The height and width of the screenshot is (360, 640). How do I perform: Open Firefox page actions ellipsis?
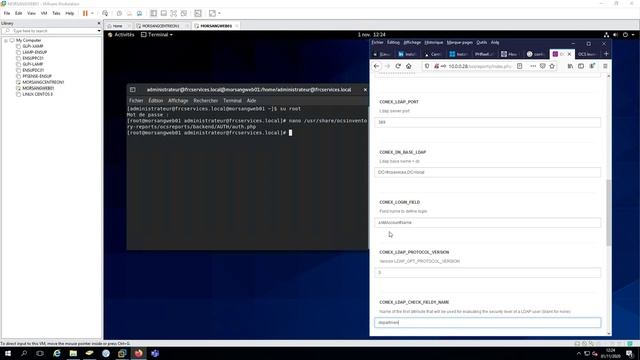tap(533, 66)
